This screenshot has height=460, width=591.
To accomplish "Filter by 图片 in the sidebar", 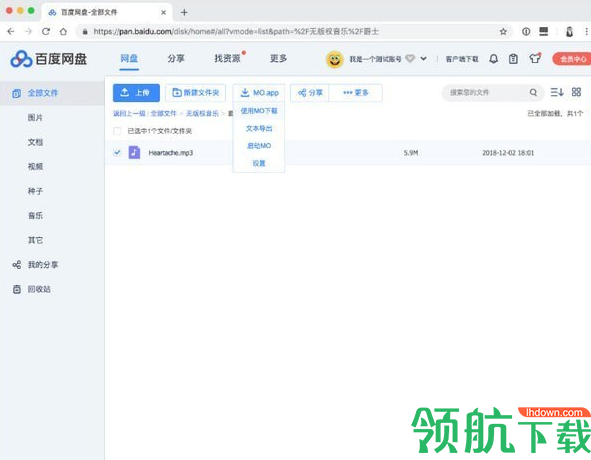I will pyautogui.click(x=35, y=118).
